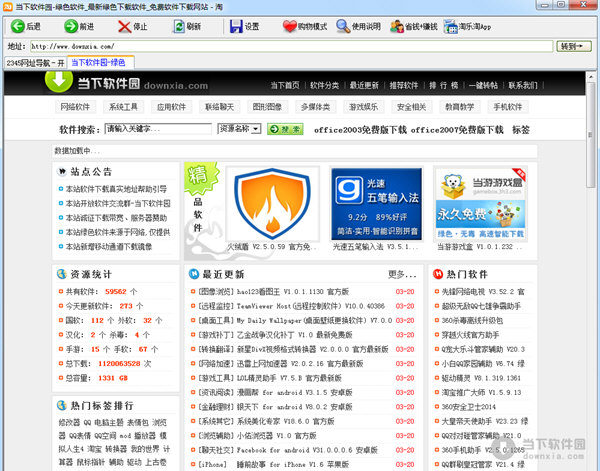Viewport: 600px width, 471px height.
Task: Select the 系统工具 category
Action: click(123, 107)
